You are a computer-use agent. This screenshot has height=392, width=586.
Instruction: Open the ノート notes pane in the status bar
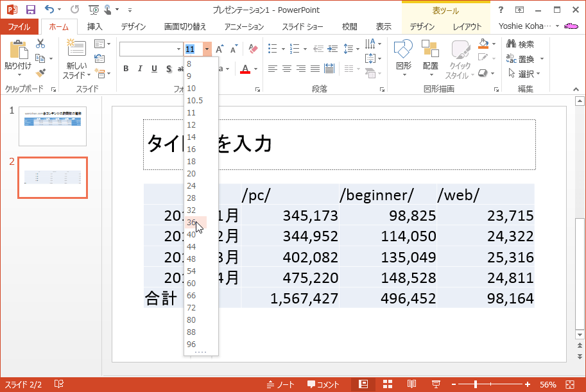tap(280, 384)
